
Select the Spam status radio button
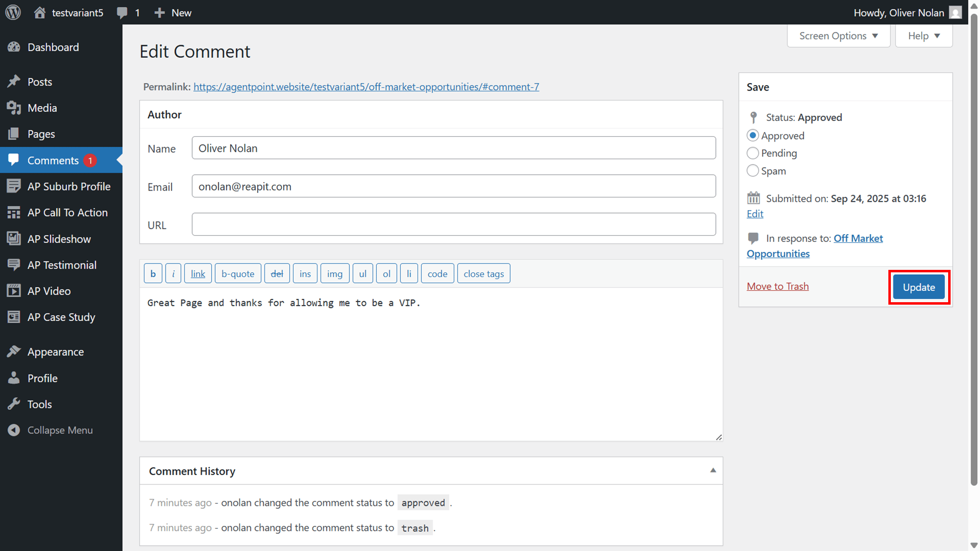(x=753, y=171)
